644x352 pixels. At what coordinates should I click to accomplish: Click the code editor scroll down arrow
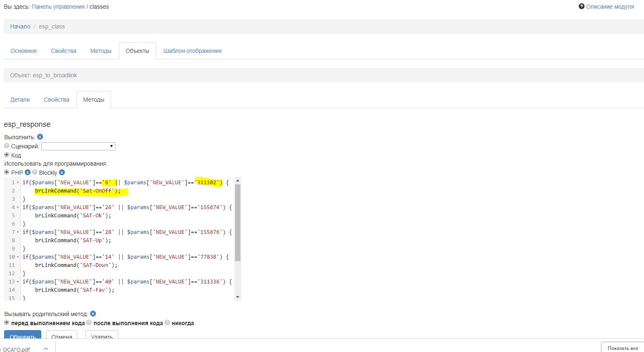(x=238, y=297)
